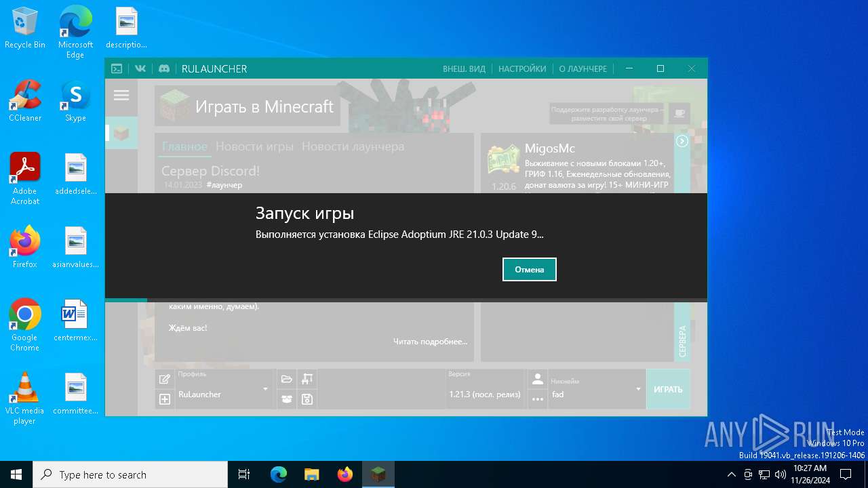Click the support launcher development banner
The image size is (868, 488).
(x=608, y=113)
